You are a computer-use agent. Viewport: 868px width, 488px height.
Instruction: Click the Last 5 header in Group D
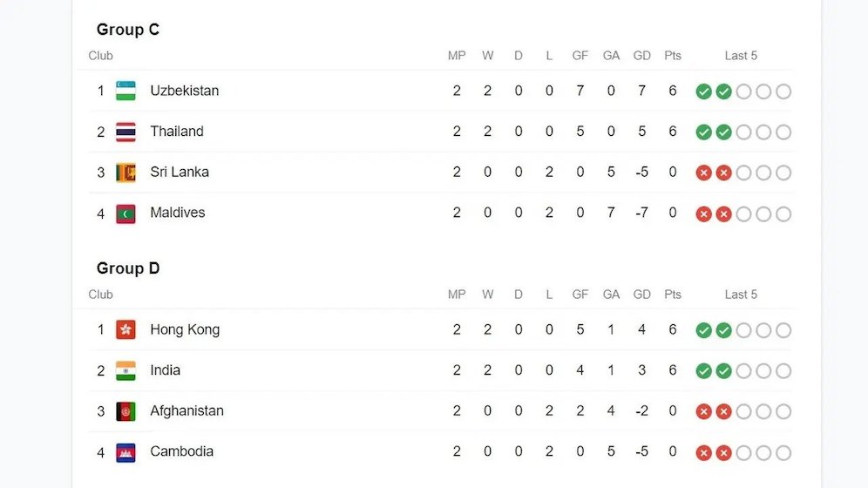[741, 295]
